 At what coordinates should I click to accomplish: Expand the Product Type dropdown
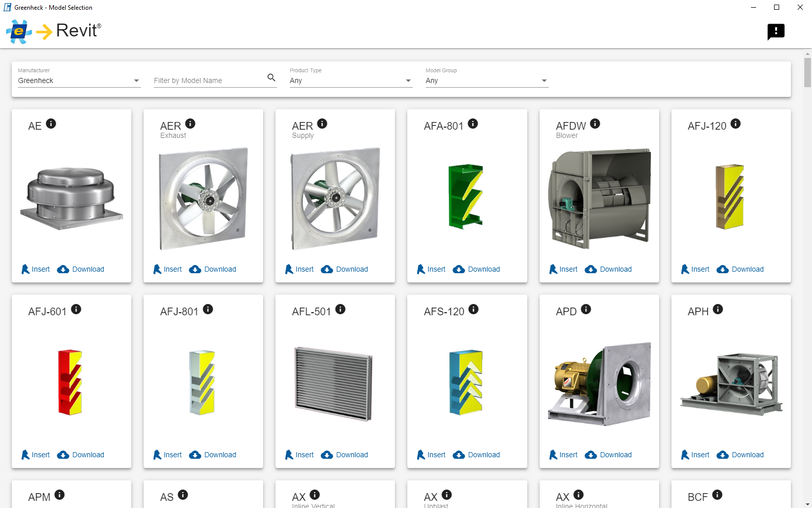pyautogui.click(x=351, y=80)
